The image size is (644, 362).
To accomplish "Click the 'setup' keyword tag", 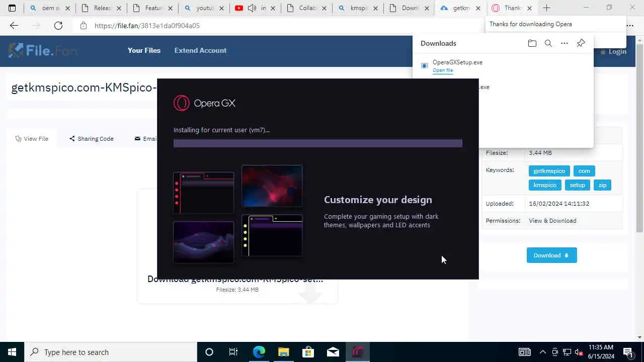I will pos(578,185).
